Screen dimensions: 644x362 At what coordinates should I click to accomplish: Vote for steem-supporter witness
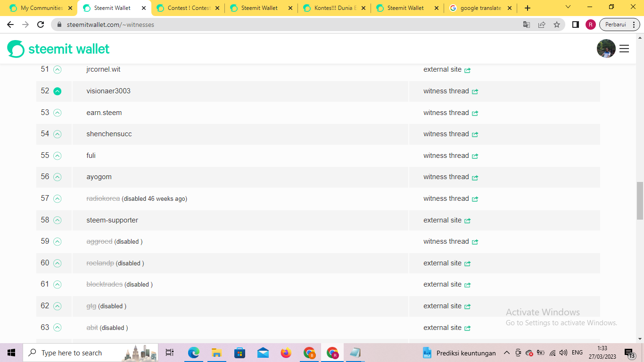(x=57, y=220)
